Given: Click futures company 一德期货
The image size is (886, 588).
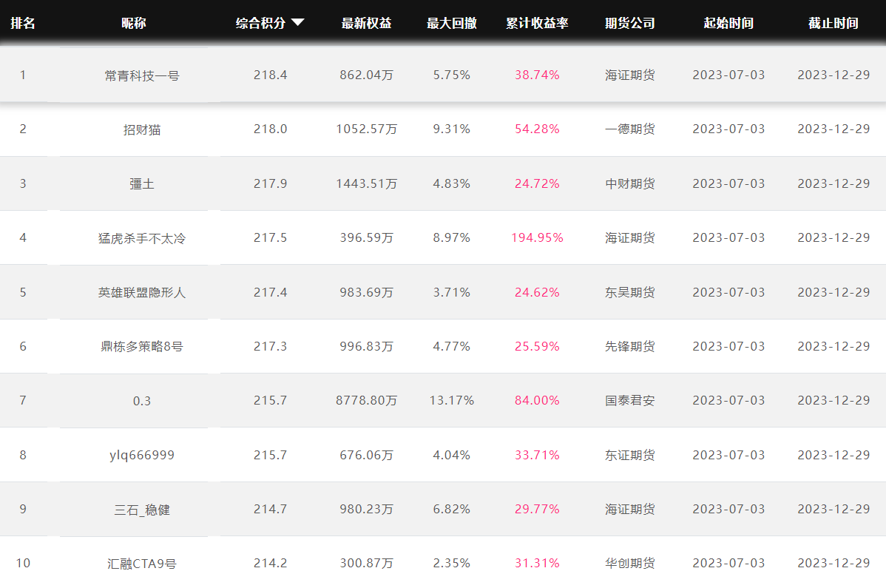Looking at the screenshot, I should click(630, 129).
